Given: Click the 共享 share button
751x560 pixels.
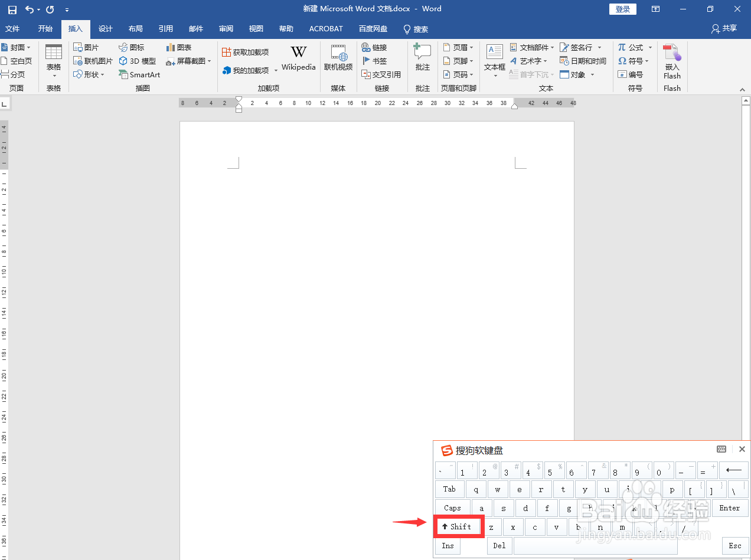Looking at the screenshot, I should 724,28.
